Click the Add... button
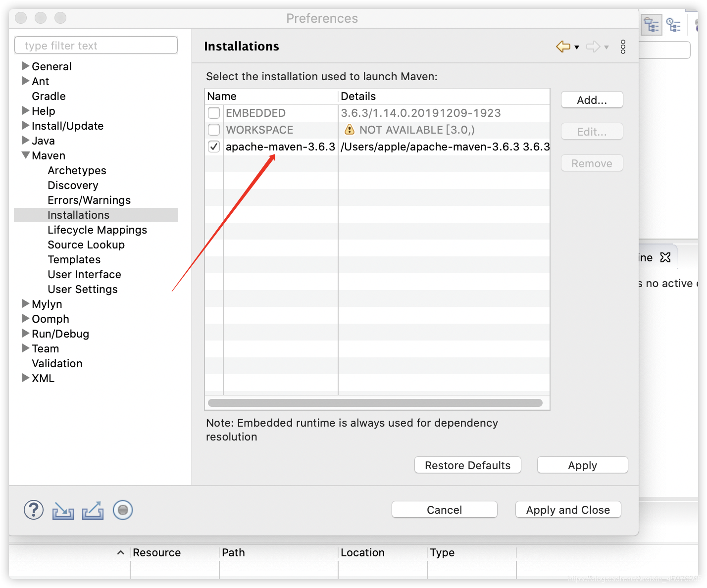The height and width of the screenshot is (588, 707). pyautogui.click(x=592, y=100)
